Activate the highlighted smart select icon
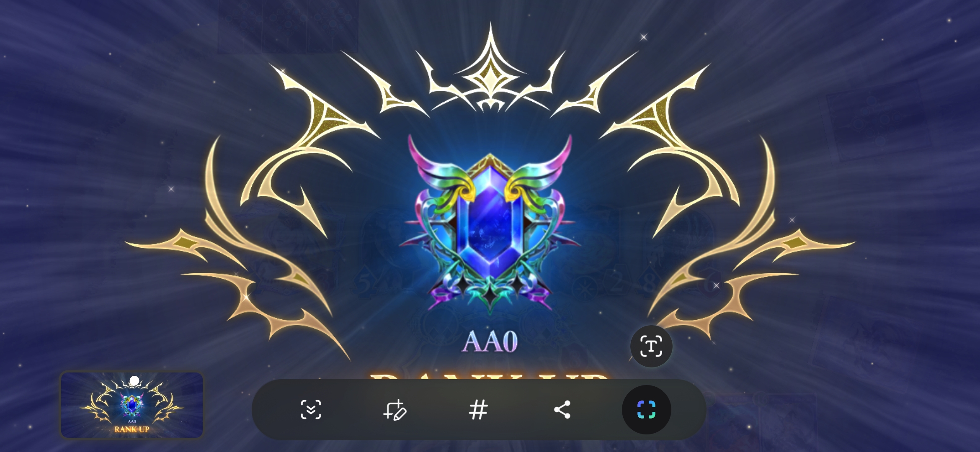The height and width of the screenshot is (452, 980). 646,409
